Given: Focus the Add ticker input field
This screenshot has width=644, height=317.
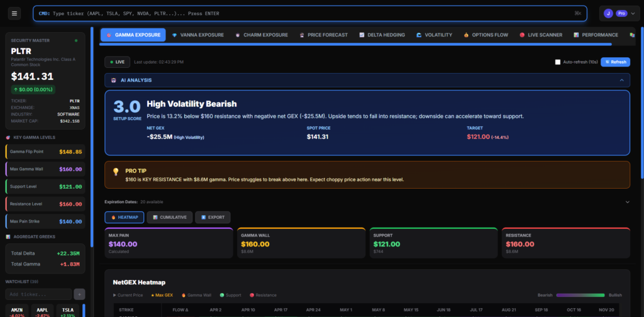Looking at the screenshot, I should click(x=38, y=294).
